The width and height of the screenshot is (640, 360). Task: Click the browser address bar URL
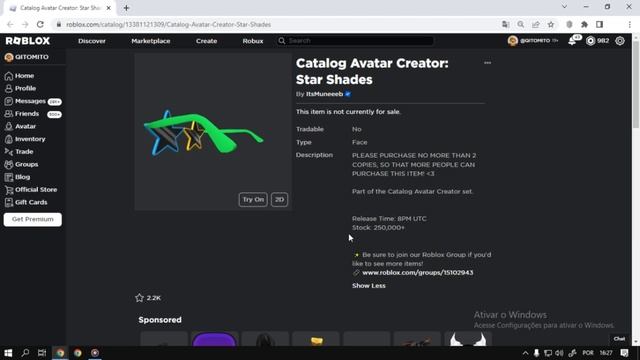click(168, 24)
